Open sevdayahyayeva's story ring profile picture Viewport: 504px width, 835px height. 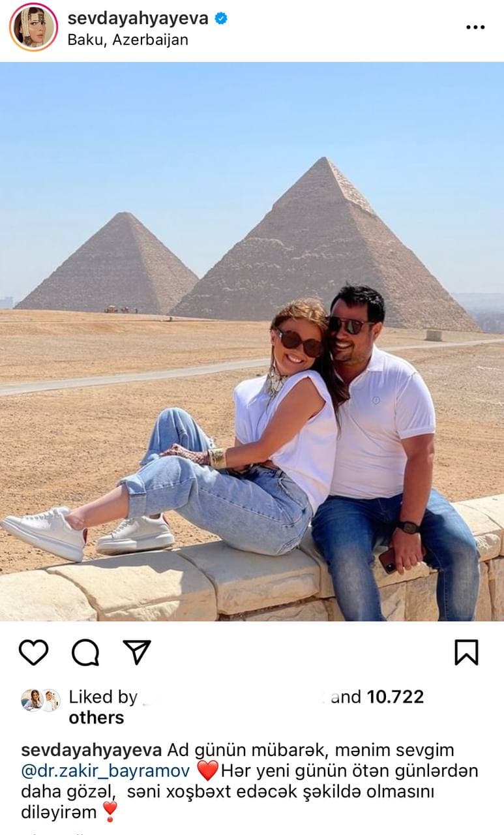point(33,27)
